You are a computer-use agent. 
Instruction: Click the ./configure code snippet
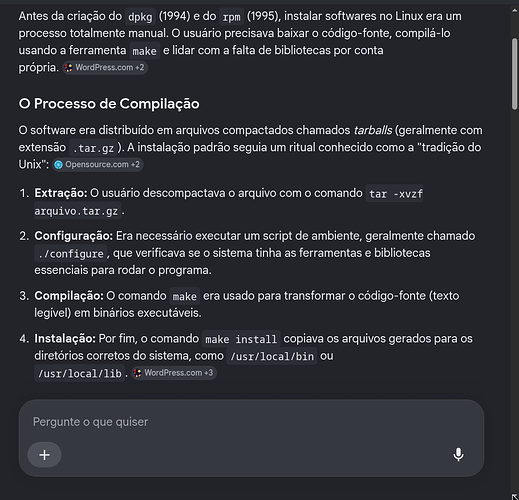[x=71, y=254]
